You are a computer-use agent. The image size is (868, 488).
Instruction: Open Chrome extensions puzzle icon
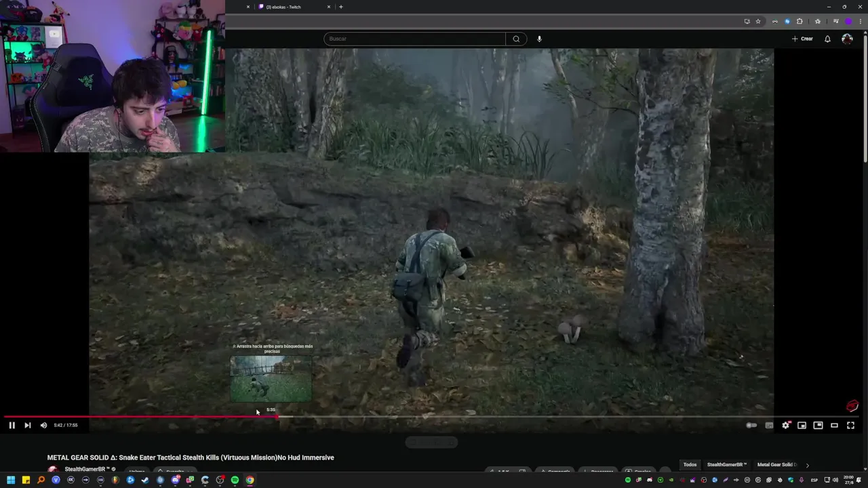800,21
